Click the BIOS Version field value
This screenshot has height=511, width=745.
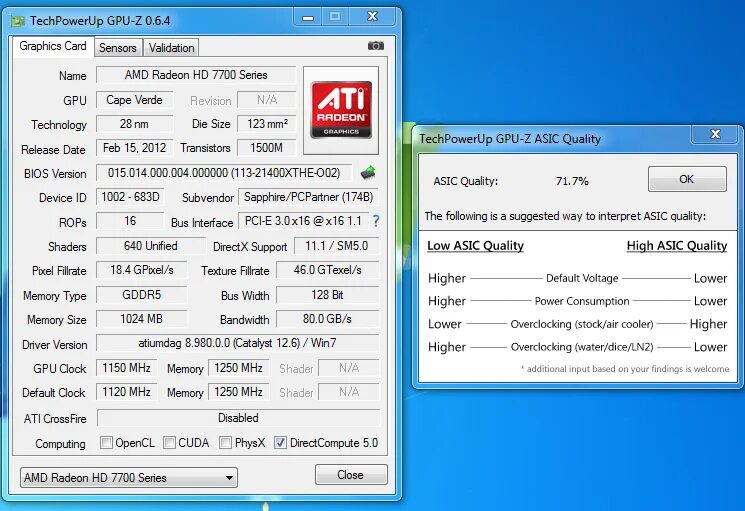point(224,172)
